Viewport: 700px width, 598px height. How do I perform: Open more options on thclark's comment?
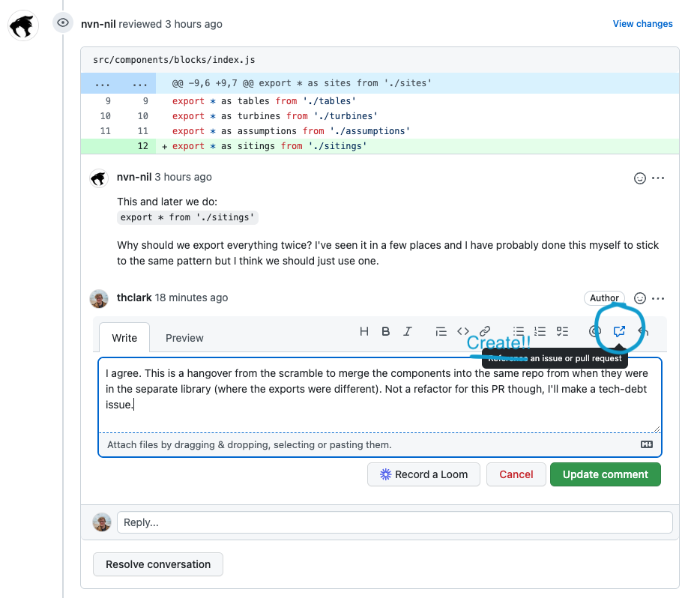pos(658,298)
